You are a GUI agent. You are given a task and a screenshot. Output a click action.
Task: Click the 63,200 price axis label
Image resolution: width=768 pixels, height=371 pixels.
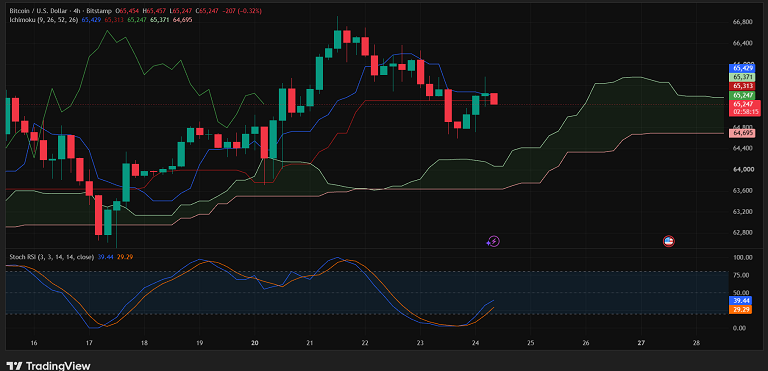743,212
